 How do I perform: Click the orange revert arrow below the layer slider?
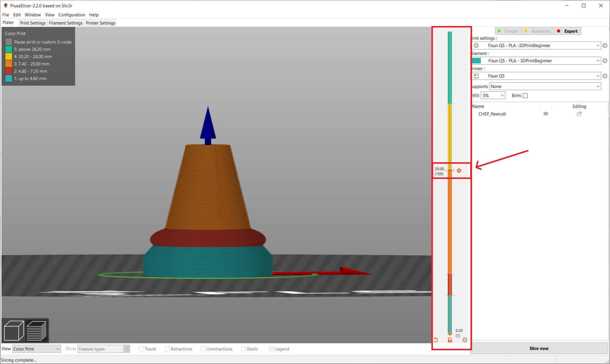(436, 340)
